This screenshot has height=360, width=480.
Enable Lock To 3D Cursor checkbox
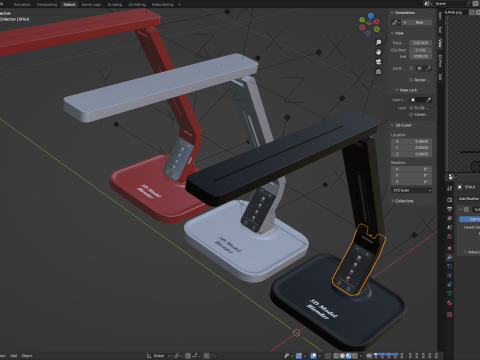(x=411, y=108)
